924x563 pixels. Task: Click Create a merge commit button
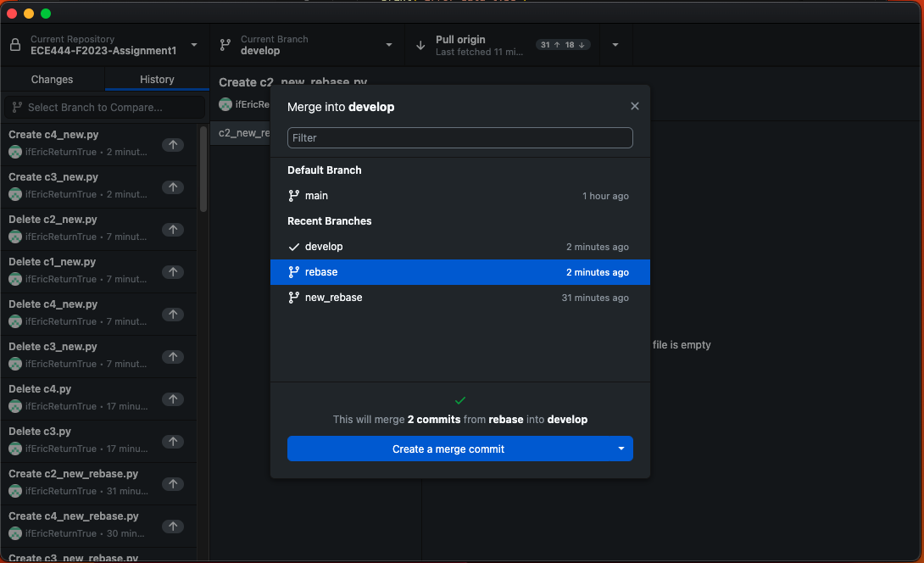click(448, 449)
